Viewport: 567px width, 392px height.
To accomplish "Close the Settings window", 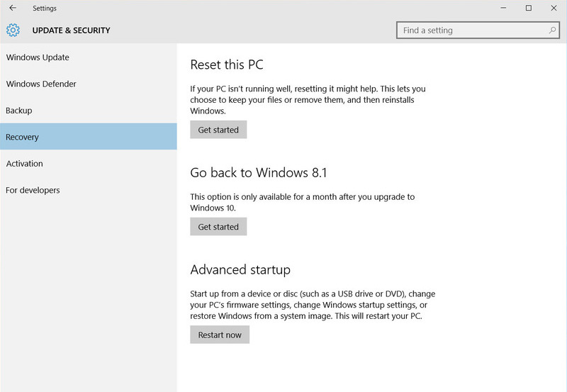I will 554,9.
